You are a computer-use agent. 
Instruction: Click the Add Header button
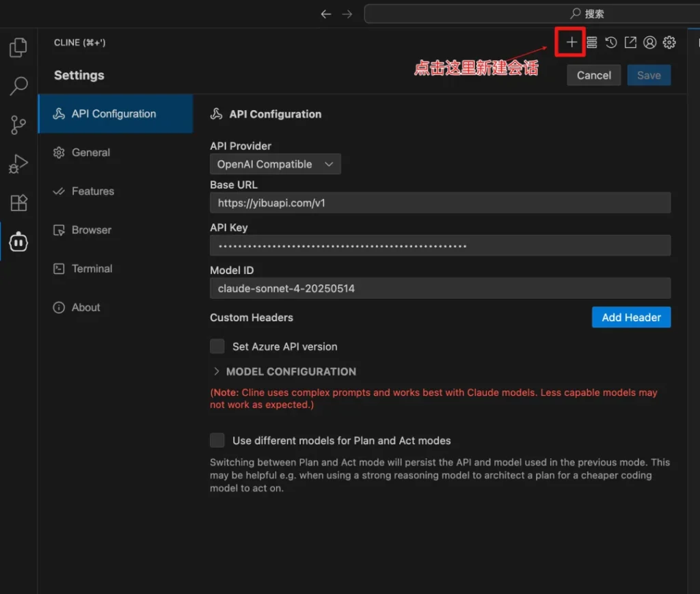631,317
